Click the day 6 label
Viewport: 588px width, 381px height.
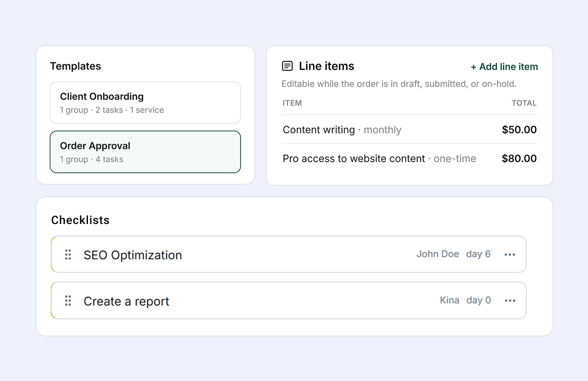(479, 254)
